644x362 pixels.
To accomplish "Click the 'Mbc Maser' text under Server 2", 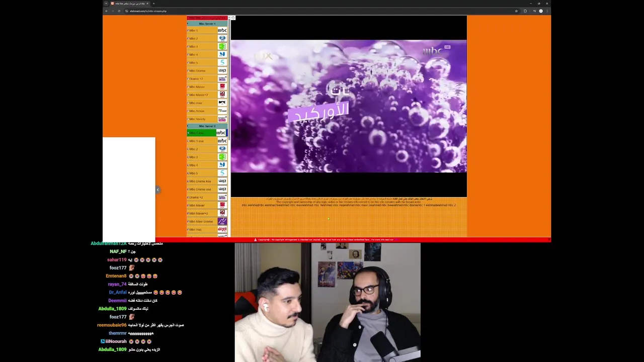I will [x=197, y=206].
